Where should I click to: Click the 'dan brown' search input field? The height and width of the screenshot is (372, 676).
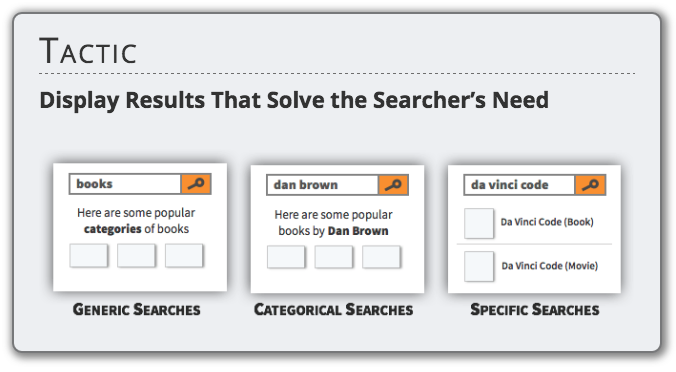coord(322,185)
